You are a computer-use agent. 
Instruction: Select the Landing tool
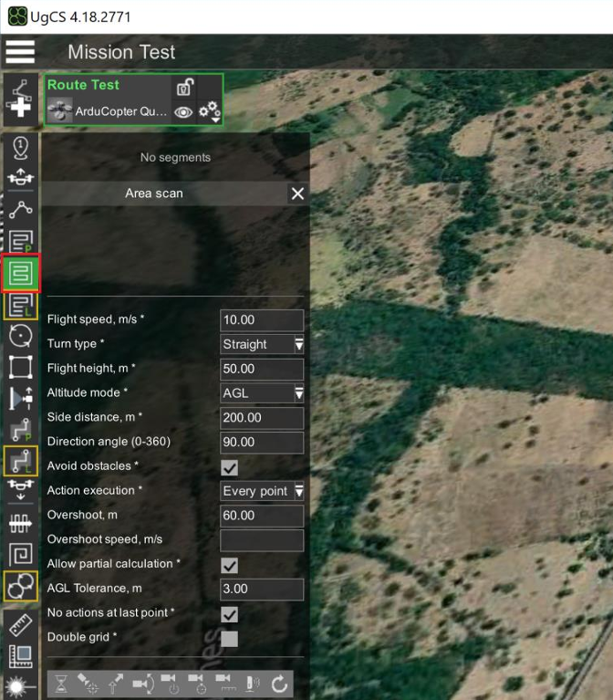20,489
